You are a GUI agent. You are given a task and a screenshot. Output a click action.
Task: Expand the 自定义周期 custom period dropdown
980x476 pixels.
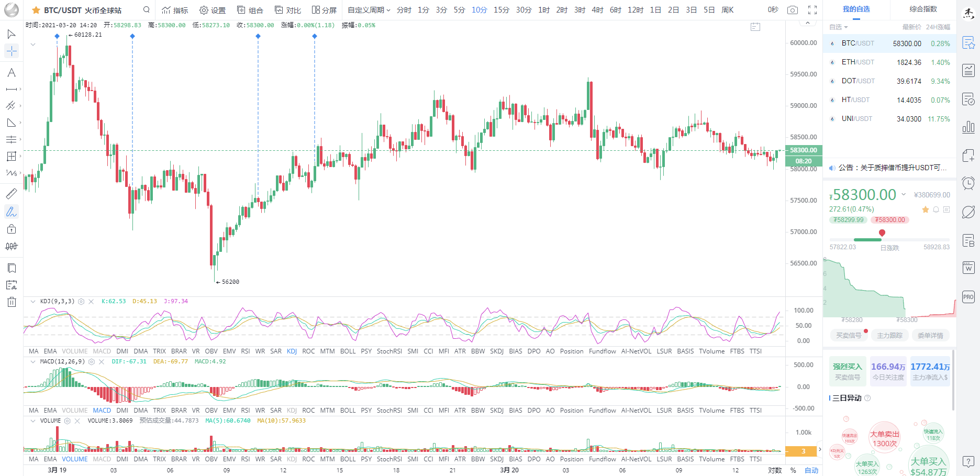coord(369,10)
